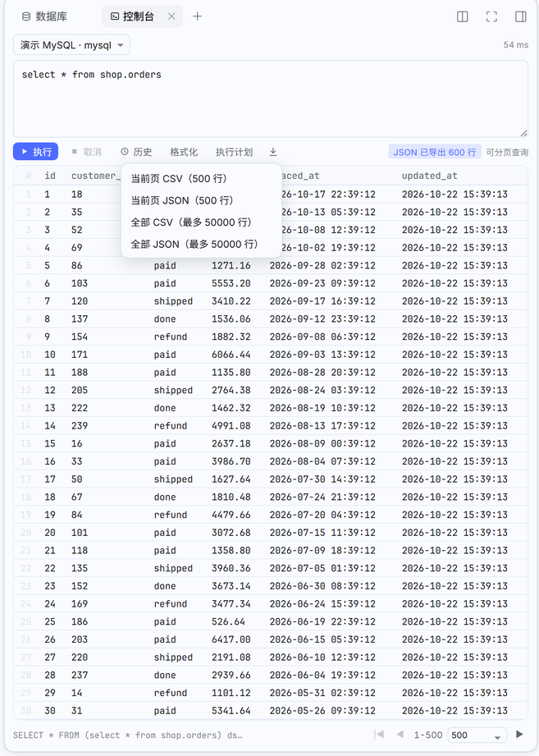Select amount 5341.64
This screenshot has height=756, width=539.
click(231, 712)
